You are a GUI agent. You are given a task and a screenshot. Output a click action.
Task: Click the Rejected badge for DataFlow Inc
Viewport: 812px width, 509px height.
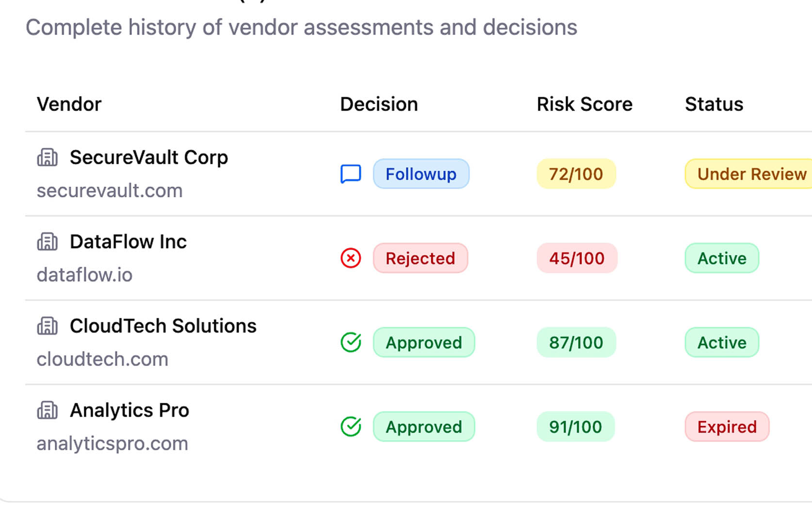(420, 258)
